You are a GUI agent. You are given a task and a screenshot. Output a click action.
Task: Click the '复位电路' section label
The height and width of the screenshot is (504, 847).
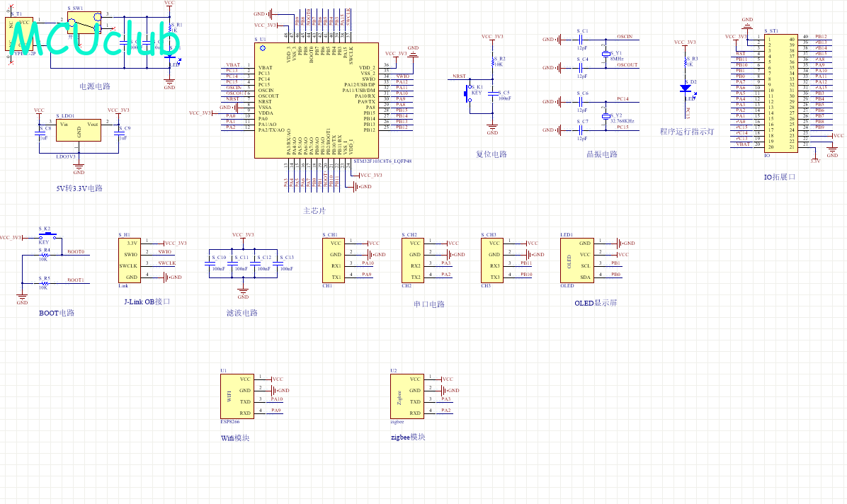click(491, 154)
